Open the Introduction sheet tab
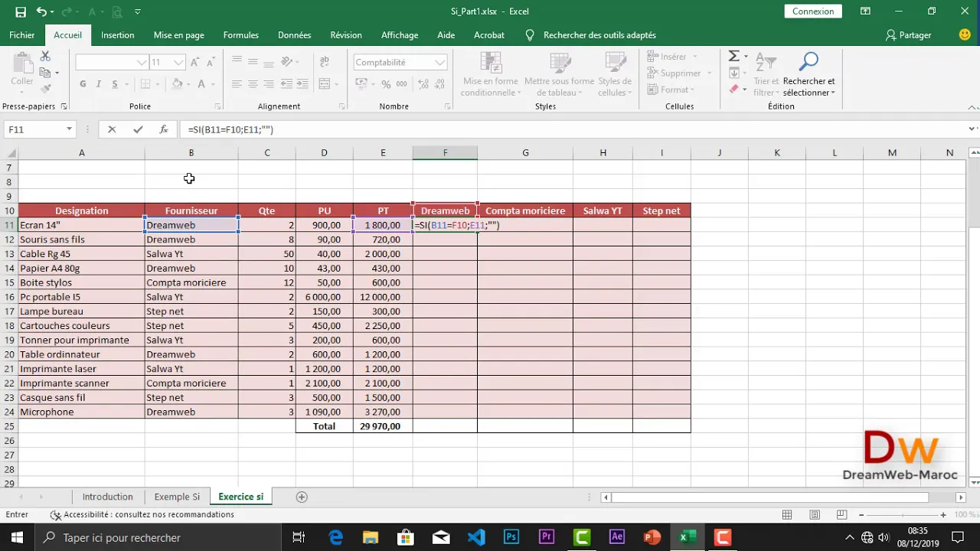Screen dimensions: 980x551 point(108,497)
